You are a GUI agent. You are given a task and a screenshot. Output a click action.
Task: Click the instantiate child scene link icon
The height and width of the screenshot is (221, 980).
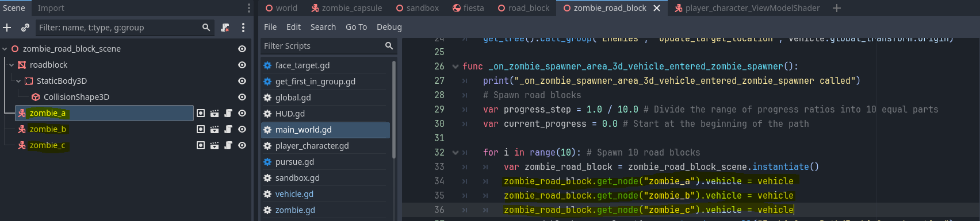25,28
